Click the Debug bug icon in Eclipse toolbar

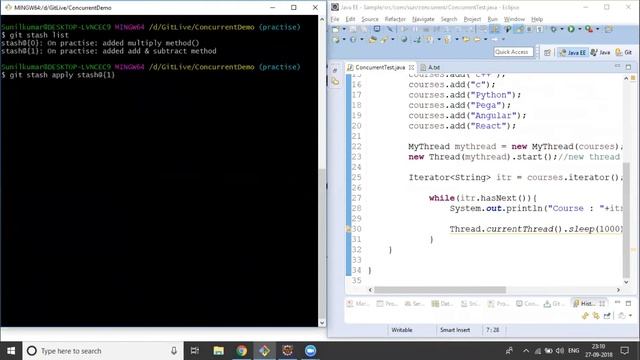pos(553,29)
